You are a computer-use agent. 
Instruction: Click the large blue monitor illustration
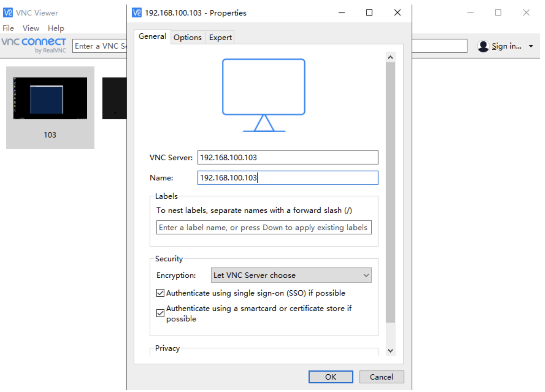point(264,95)
